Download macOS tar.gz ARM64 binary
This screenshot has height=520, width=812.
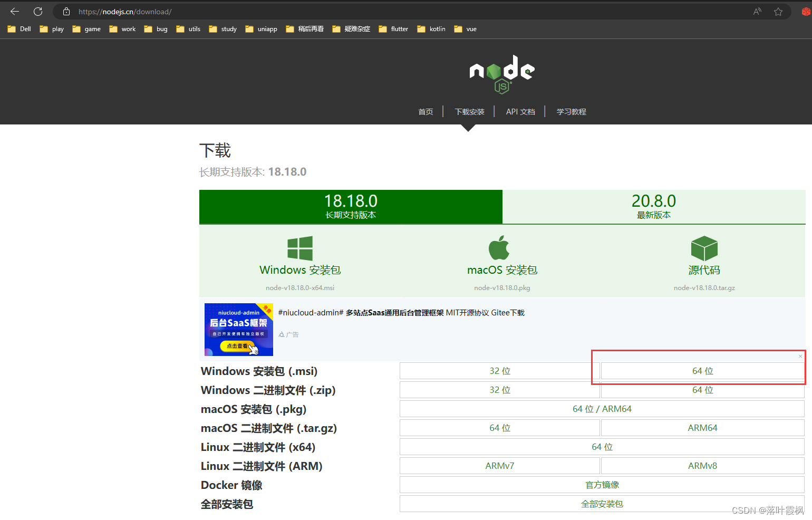pyautogui.click(x=703, y=428)
